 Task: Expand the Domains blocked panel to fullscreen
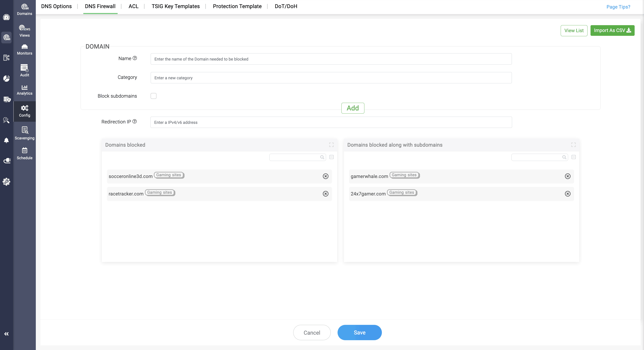[331, 145]
